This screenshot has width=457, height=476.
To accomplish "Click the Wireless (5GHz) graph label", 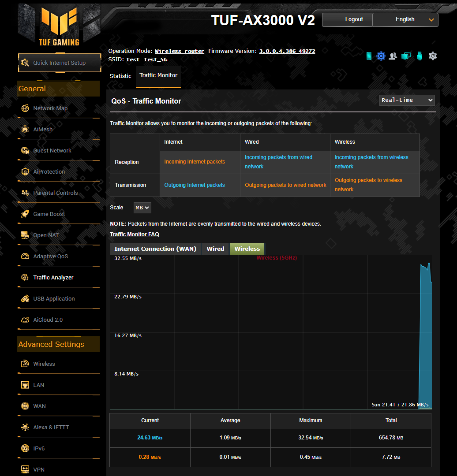I will pyautogui.click(x=277, y=258).
